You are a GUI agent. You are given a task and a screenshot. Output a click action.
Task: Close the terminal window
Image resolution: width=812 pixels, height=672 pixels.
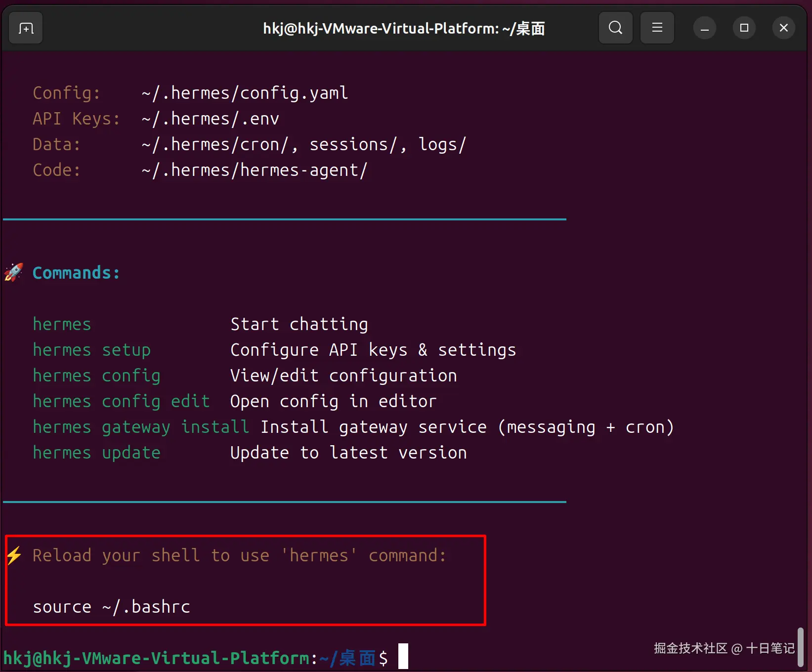tap(783, 28)
